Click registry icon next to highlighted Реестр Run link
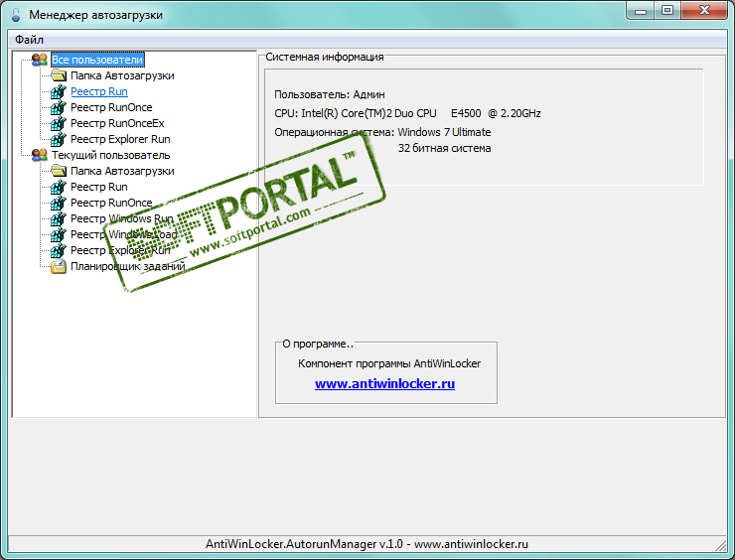 (59, 91)
